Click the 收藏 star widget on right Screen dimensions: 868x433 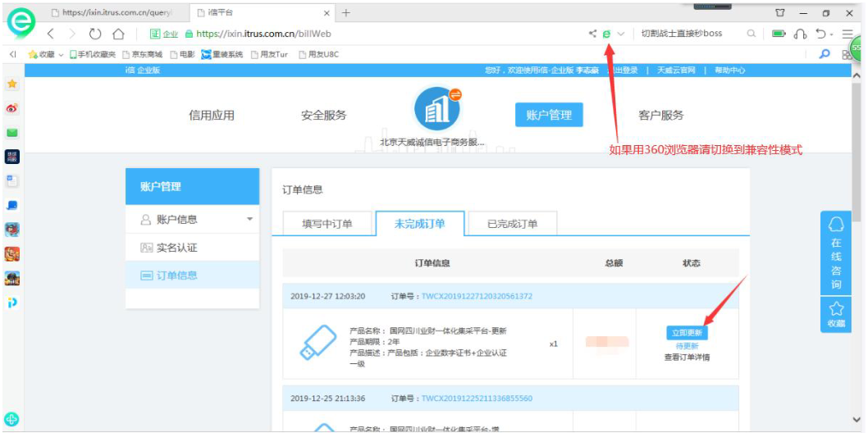(836, 314)
